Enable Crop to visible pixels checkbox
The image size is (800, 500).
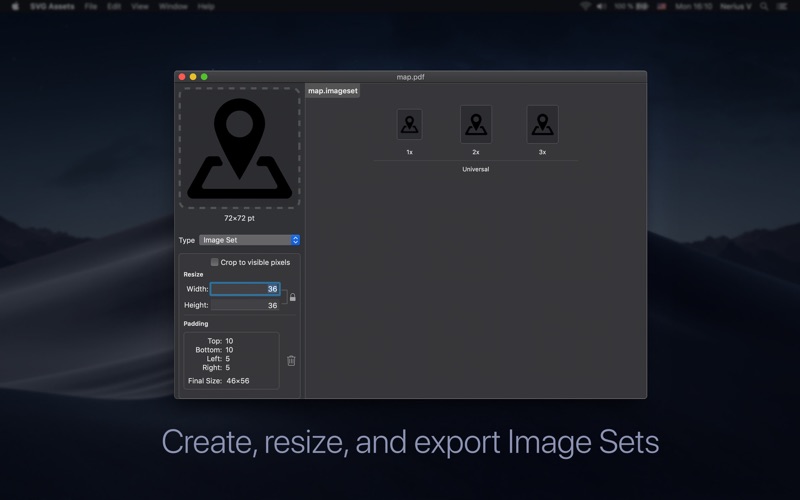[x=214, y=262]
